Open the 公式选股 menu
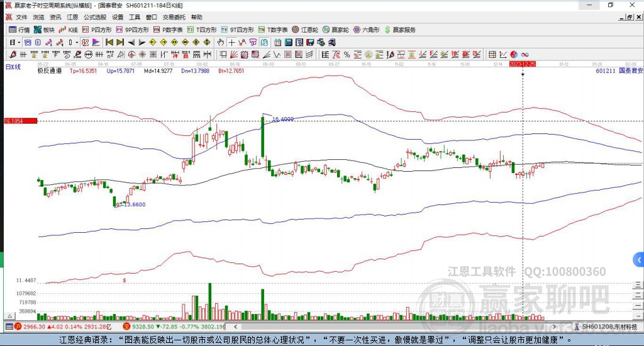This screenshot has width=644, height=346. coord(95,17)
